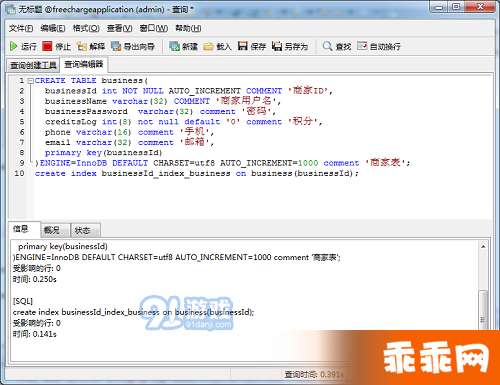Open the Help (帮助) menu
Image resolution: width=500 pixels, height=385 pixels.
[188, 28]
